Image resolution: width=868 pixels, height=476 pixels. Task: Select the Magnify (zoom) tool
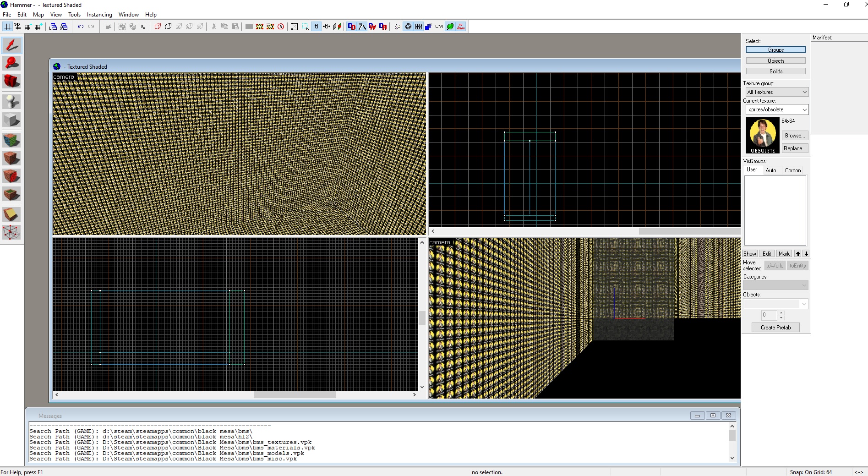coord(11,64)
